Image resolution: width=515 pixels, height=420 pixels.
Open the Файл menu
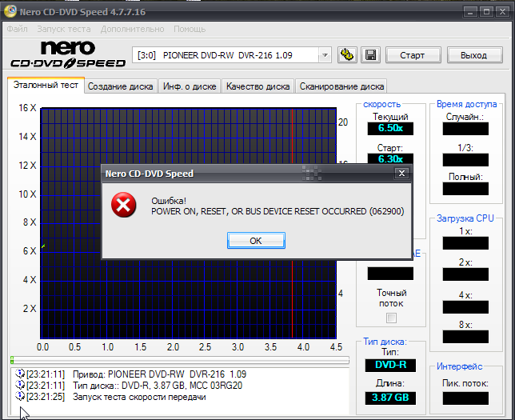pos(17,29)
